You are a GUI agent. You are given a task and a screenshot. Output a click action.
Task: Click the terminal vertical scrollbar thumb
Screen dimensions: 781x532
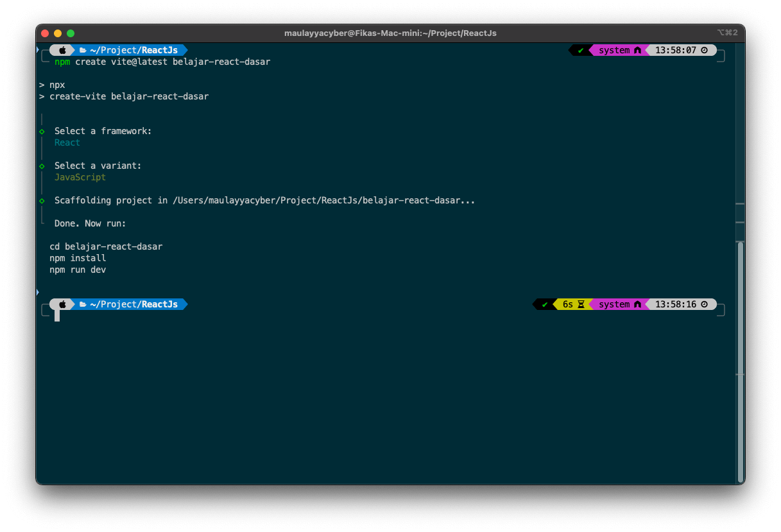(741, 361)
